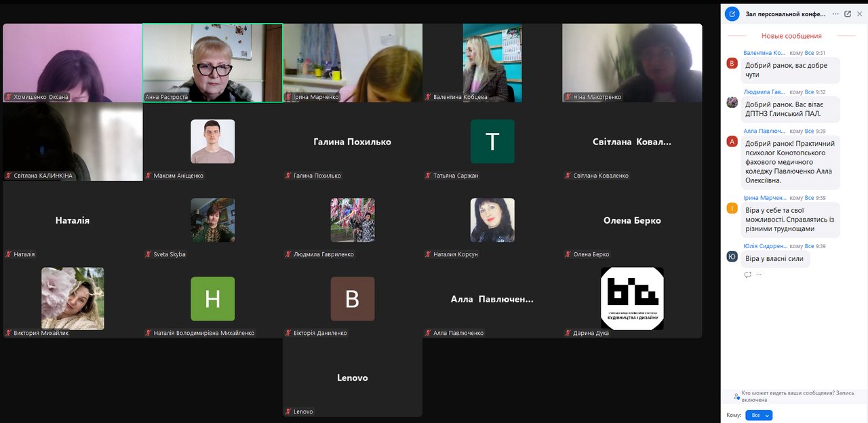Click the muted mic icon next to Lenovo

coord(288,411)
